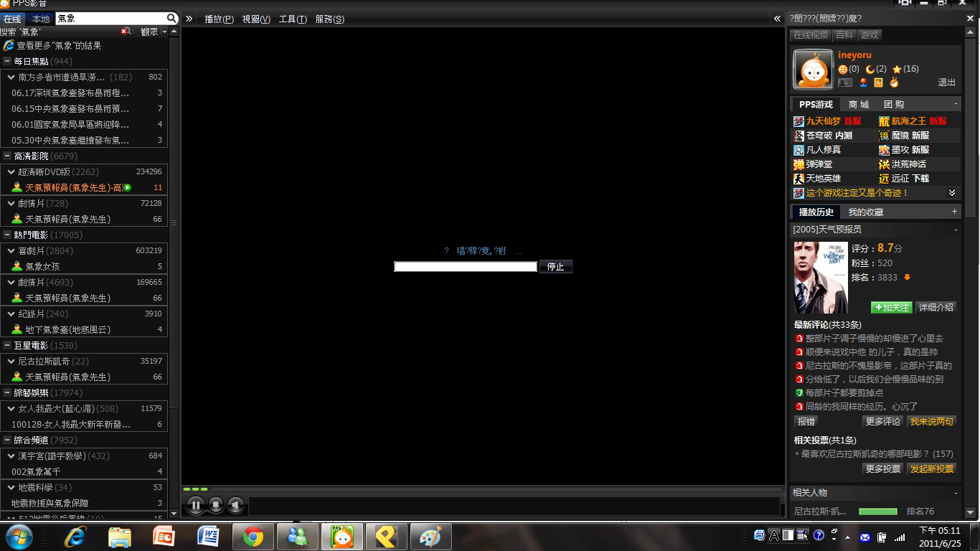Image resolution: width=980 pixels, height=551 pixels.
Task: Open the 弹弹堂 game icon
Action: [x=798, y=164]
